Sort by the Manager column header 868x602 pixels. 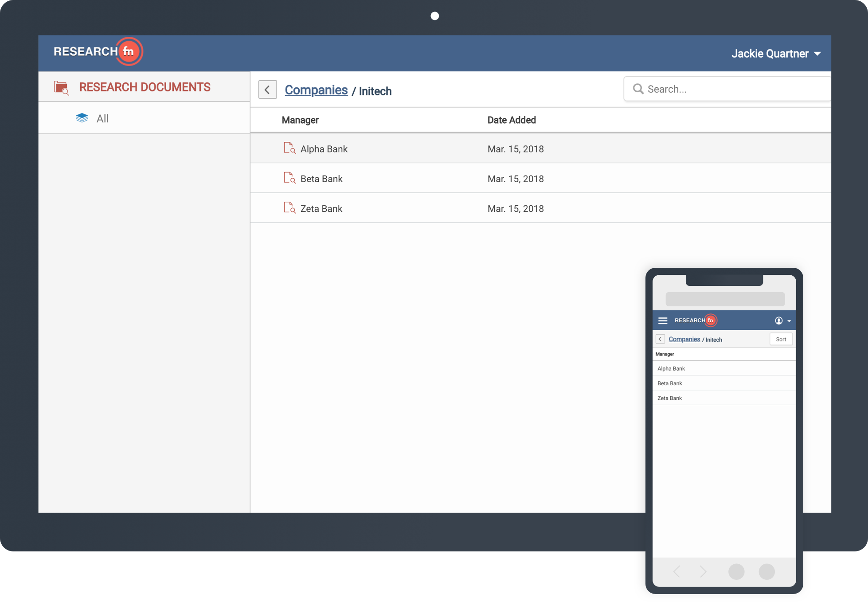click(x=300, y=120)
